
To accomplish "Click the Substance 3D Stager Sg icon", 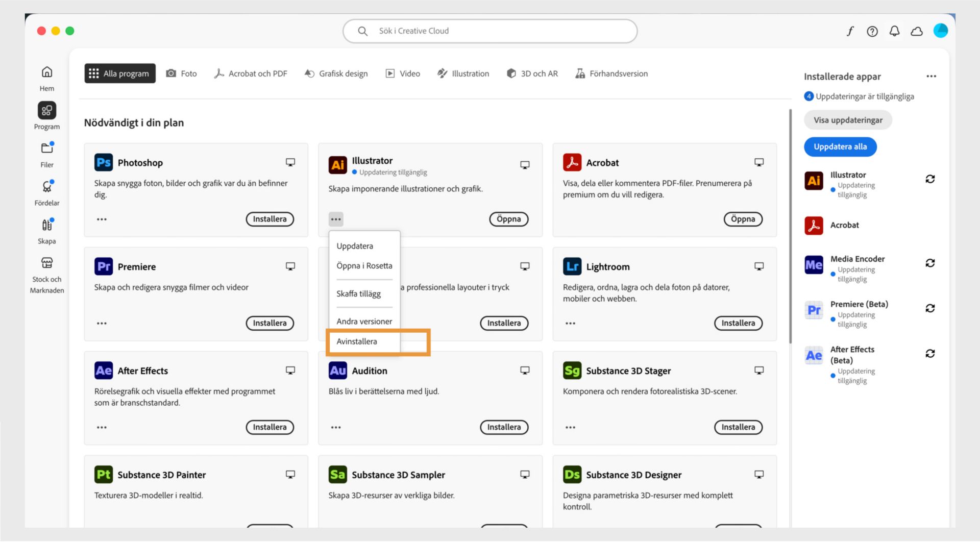I will [572, 371].
